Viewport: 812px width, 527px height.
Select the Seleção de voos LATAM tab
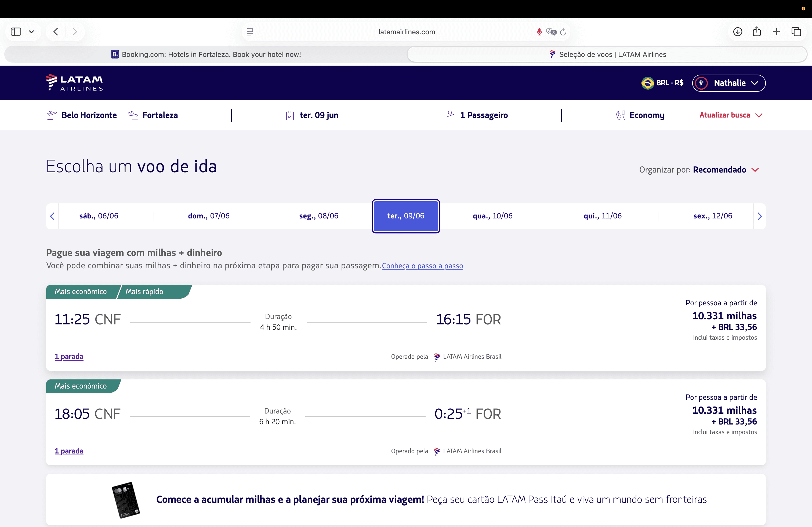(607, 54)
